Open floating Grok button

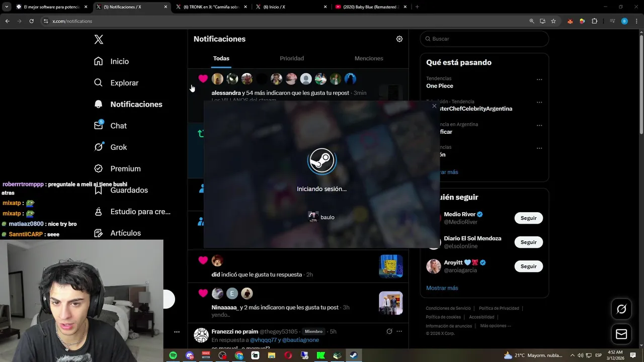(x=621, y=309)
